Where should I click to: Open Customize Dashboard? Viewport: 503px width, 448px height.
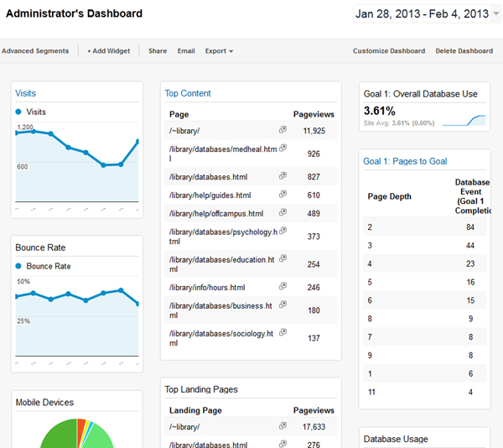point(389,51)
